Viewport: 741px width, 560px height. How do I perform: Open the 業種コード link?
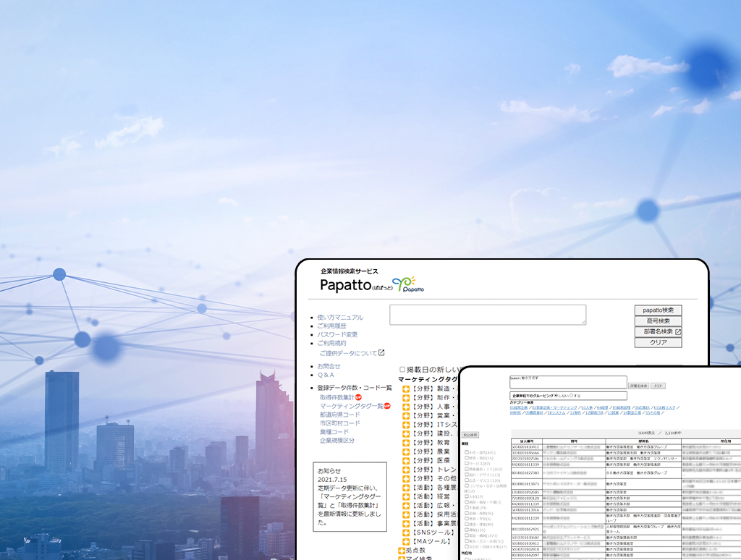tap(334, 431)
